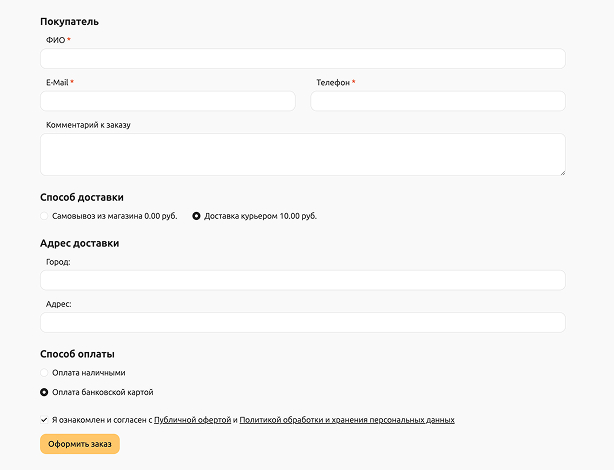Open Политикой обработки и хранения персональных данных link
This screenshot has height=470, width=614.
click(x=347, y=420)
